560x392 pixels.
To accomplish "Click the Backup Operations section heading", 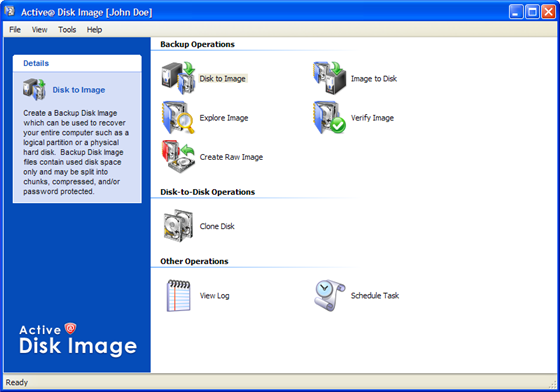I will point(197,44).
